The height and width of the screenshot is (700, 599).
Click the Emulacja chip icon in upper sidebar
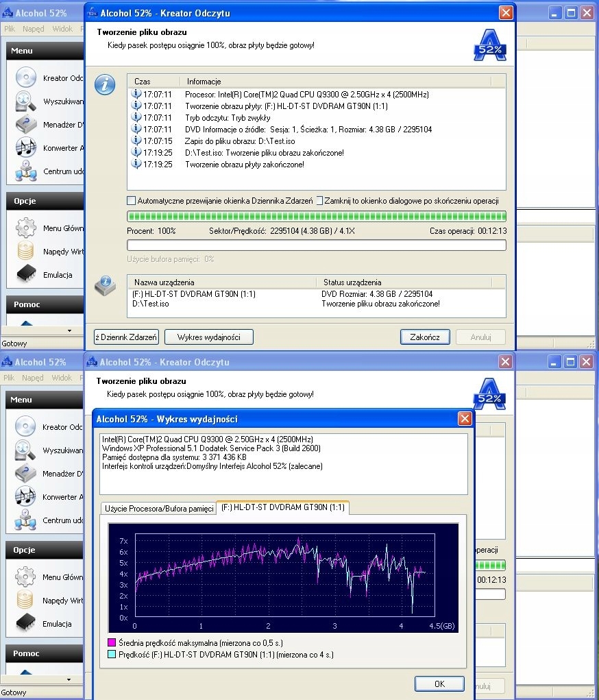[26, 274]
